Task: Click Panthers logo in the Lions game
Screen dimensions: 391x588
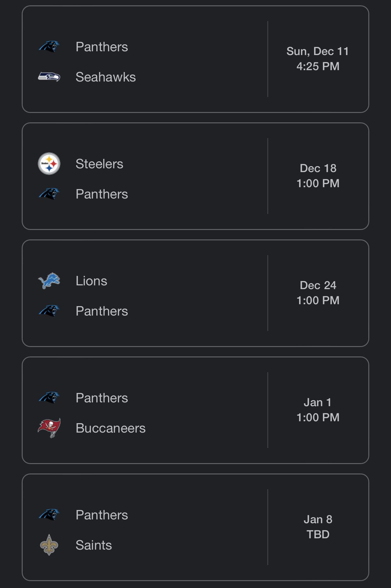Action: click(49, 311)
